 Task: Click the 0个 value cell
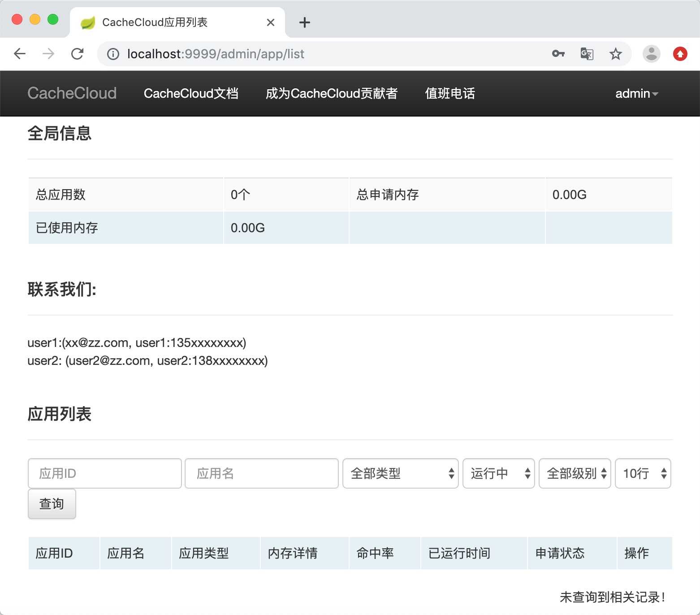coord(286,195)
